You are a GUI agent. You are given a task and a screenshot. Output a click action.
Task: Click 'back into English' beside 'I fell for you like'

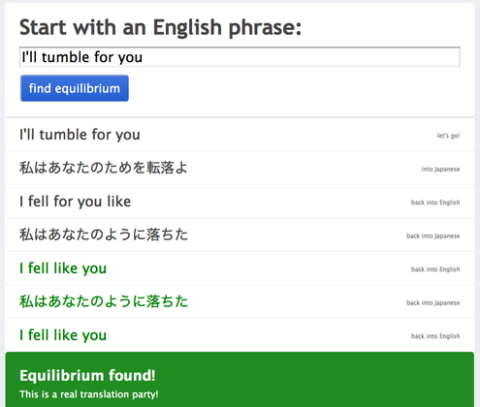coord(435,203)
